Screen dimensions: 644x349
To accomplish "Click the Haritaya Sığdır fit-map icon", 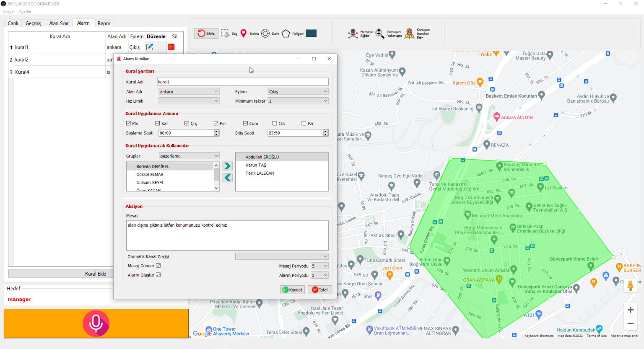I will pyautogui.click(x=353, y=34).
